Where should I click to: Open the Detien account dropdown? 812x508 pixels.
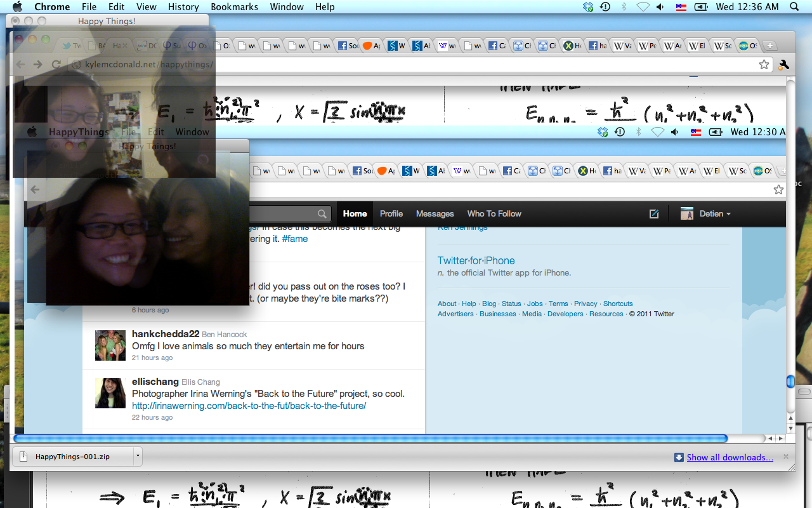(x=705, y=214)
